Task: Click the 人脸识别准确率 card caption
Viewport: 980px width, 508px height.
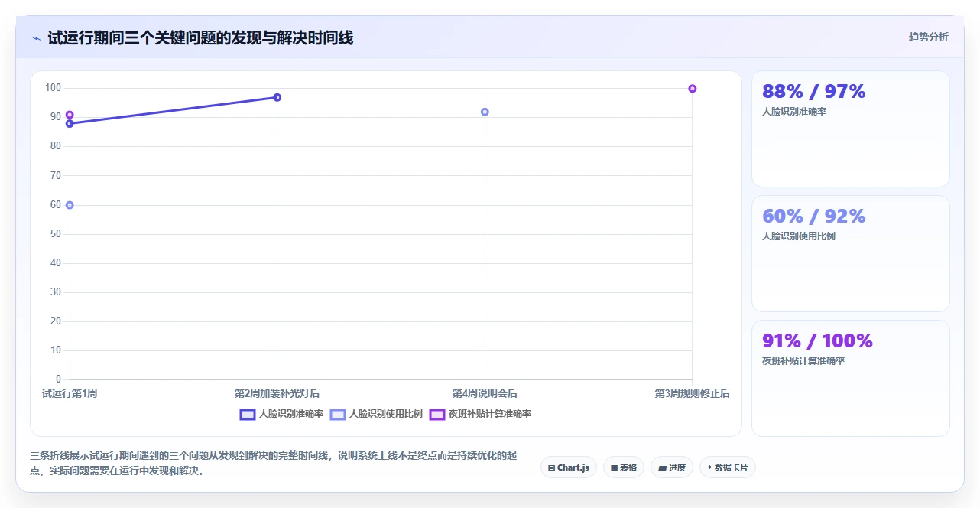Action: coord(794,112)
